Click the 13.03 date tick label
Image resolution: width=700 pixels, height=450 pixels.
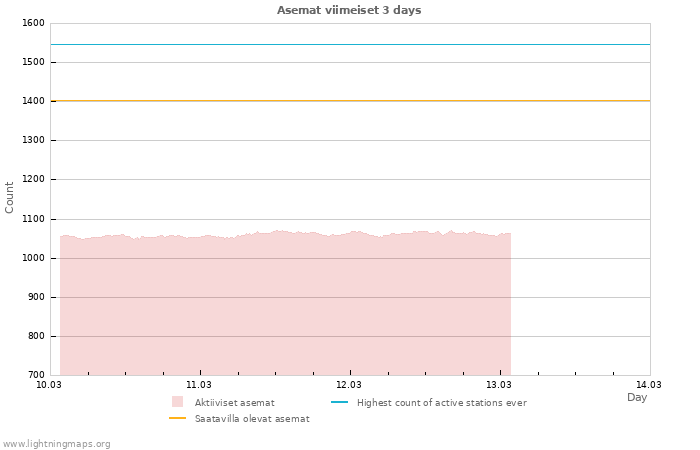499,384
